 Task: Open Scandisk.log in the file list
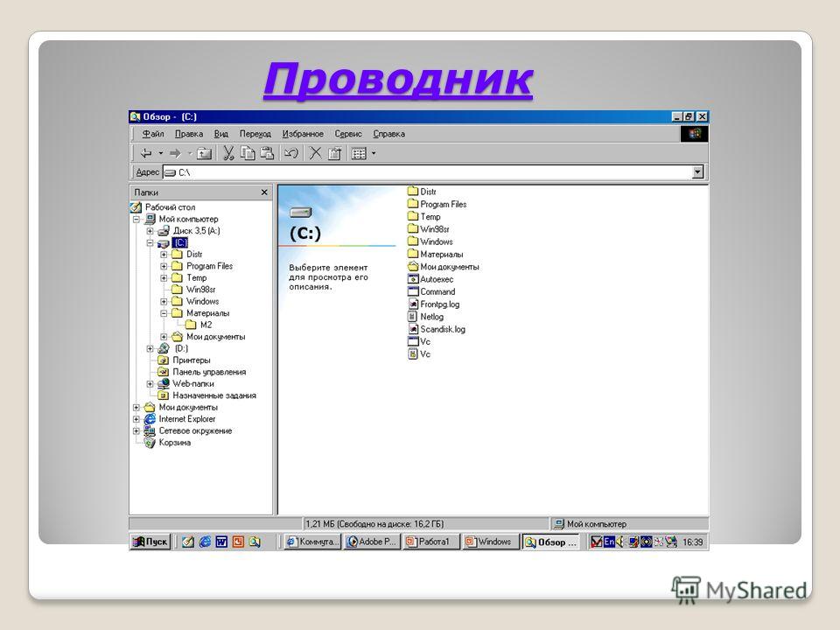point(437,330)
